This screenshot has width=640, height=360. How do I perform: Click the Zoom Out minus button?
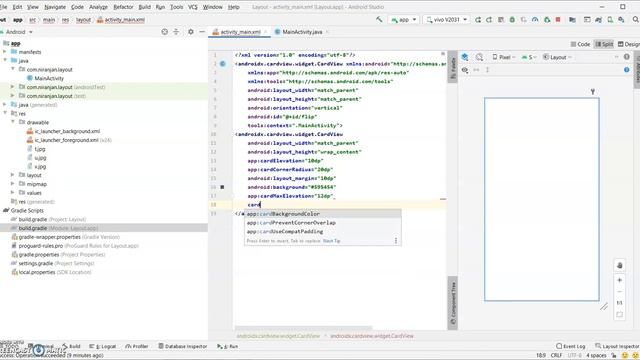(x=620, y=291)
